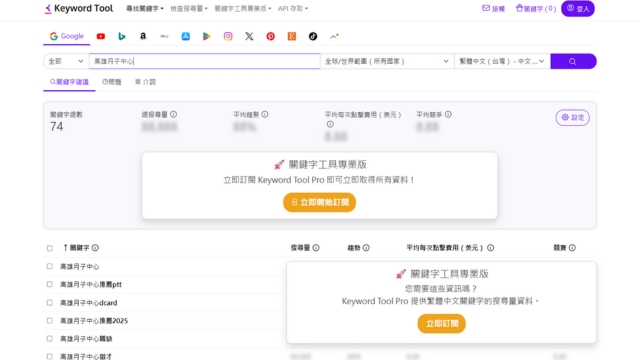Click the 高雄月子中心推薦ptt keyword text

click(91, 284)
